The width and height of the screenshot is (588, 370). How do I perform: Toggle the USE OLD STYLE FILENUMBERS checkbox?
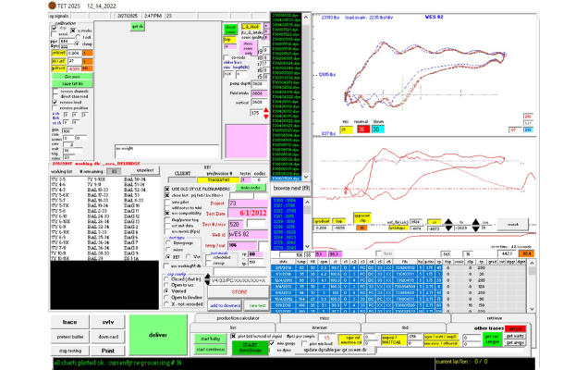167,189
